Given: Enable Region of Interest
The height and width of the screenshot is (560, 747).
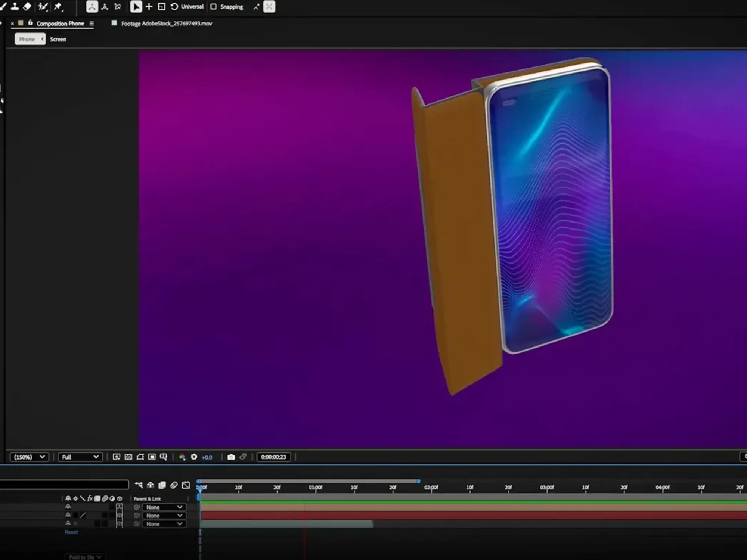Looking at the screenshot, I should 152,457.
